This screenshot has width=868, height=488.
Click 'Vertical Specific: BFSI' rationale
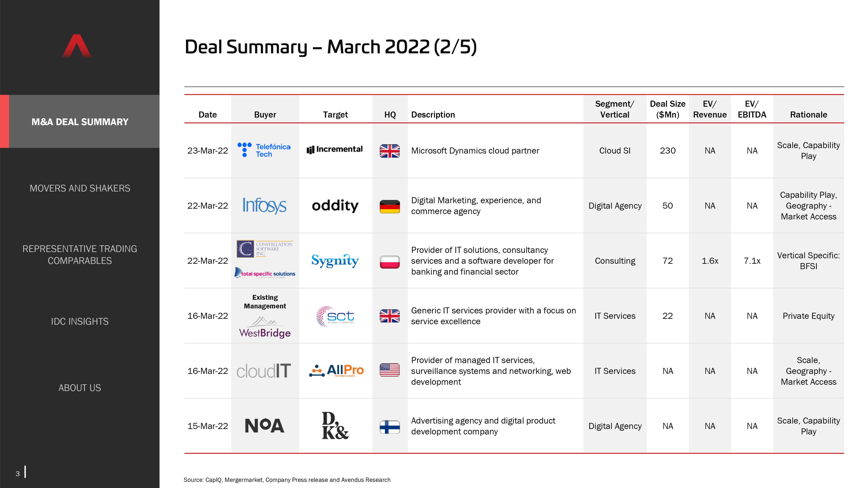[808, 261]
